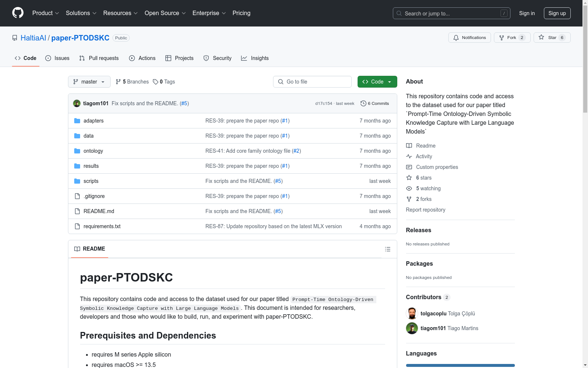
Task: Click the tolgacoplu username link
Action: [434, 314]
